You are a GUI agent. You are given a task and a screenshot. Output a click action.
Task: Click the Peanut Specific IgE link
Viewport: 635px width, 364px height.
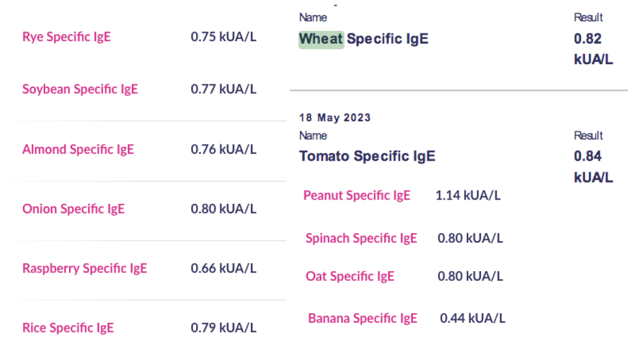357,195
